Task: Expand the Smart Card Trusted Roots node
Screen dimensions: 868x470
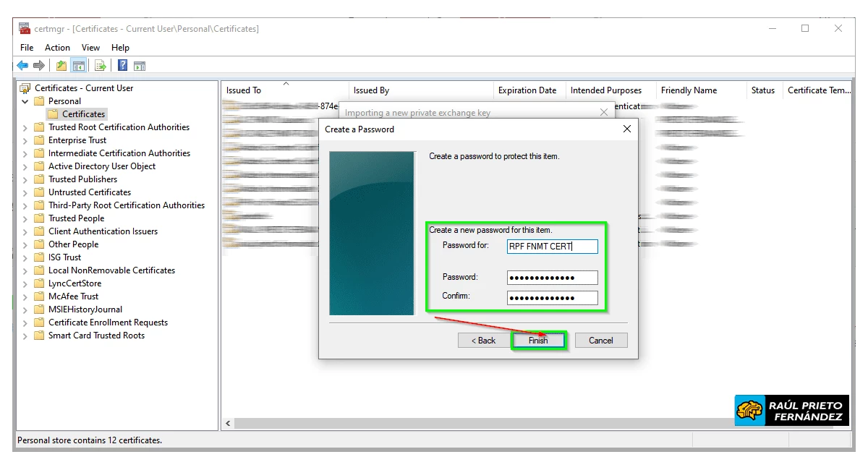Action: point(25,336)
